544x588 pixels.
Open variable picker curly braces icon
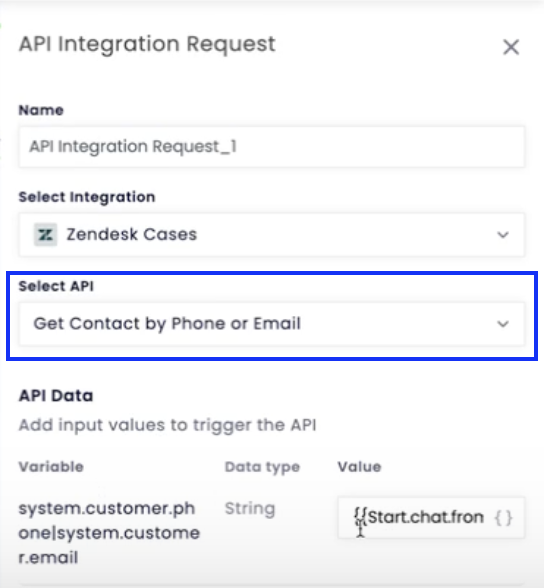[x=503, y=518]
